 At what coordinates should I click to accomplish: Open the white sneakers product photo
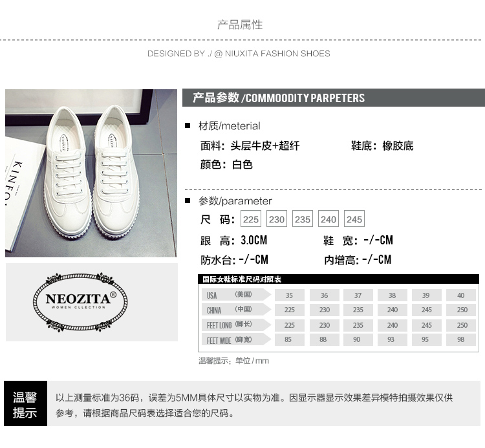click(x=91, y=173)
